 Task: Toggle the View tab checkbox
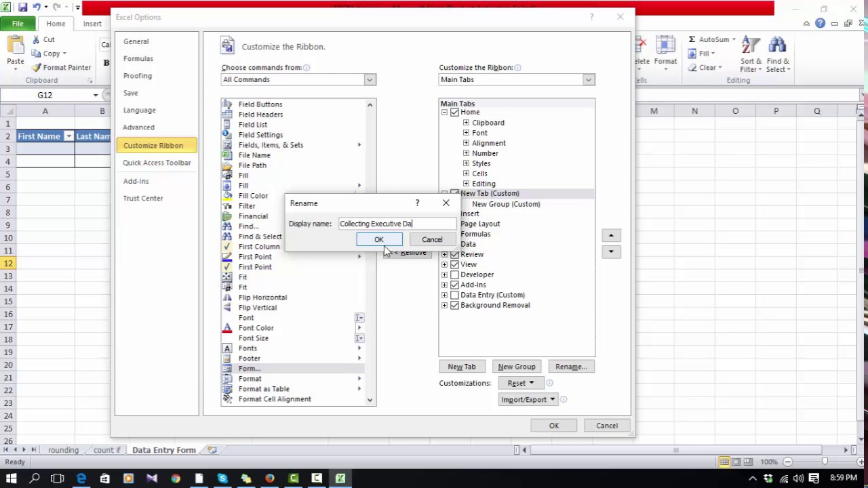454,264
